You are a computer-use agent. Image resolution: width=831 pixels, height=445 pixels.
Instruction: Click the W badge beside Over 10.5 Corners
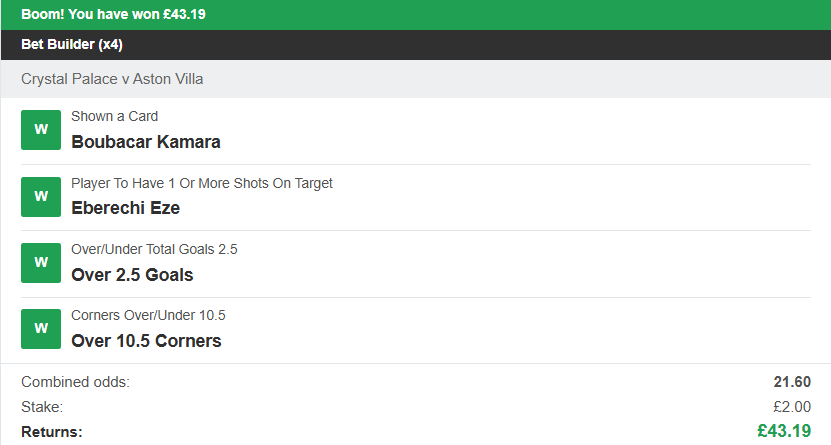(41, 329)
